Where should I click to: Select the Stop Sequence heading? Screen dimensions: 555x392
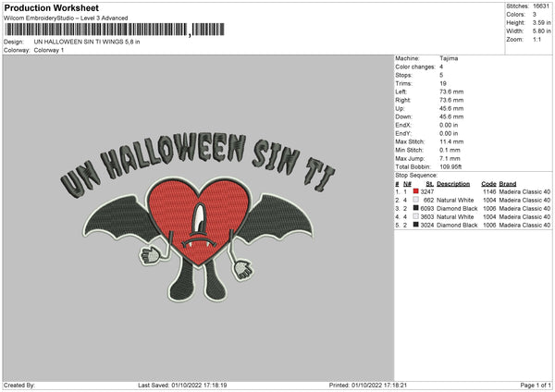click(414, 173)
